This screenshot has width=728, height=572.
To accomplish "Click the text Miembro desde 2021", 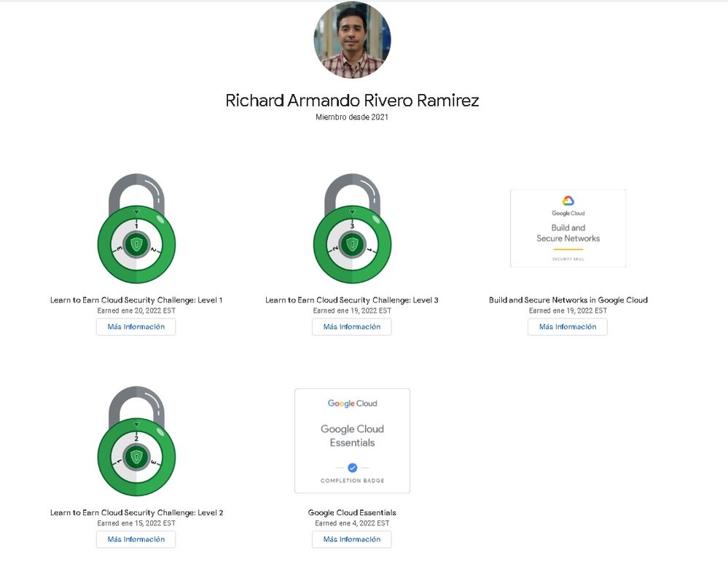I will [x=352, y=117].
